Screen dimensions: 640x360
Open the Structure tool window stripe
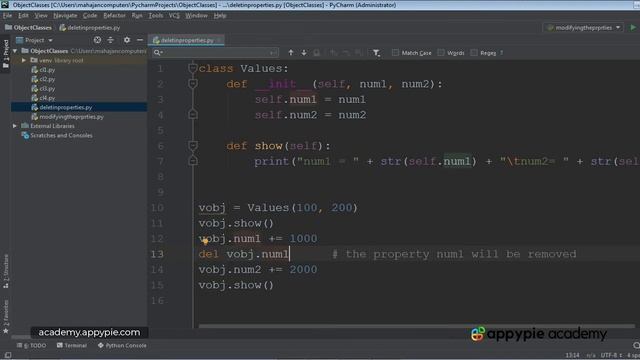click(x=6, y=271)
